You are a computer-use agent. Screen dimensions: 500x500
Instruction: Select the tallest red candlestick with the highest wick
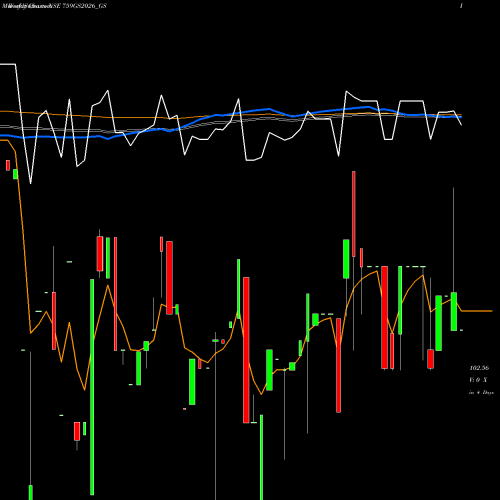(354, 214)
